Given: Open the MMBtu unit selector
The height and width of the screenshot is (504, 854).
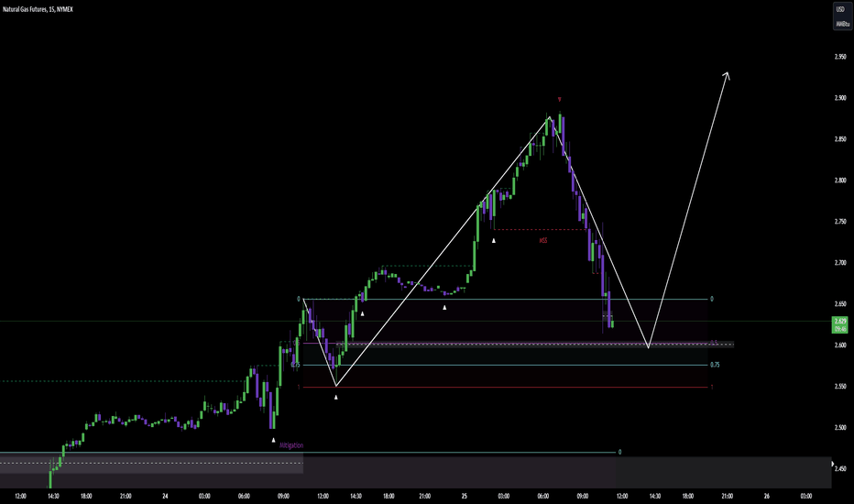Looking at the screenshot, I should pyautogui.click(x=842, y=24).
